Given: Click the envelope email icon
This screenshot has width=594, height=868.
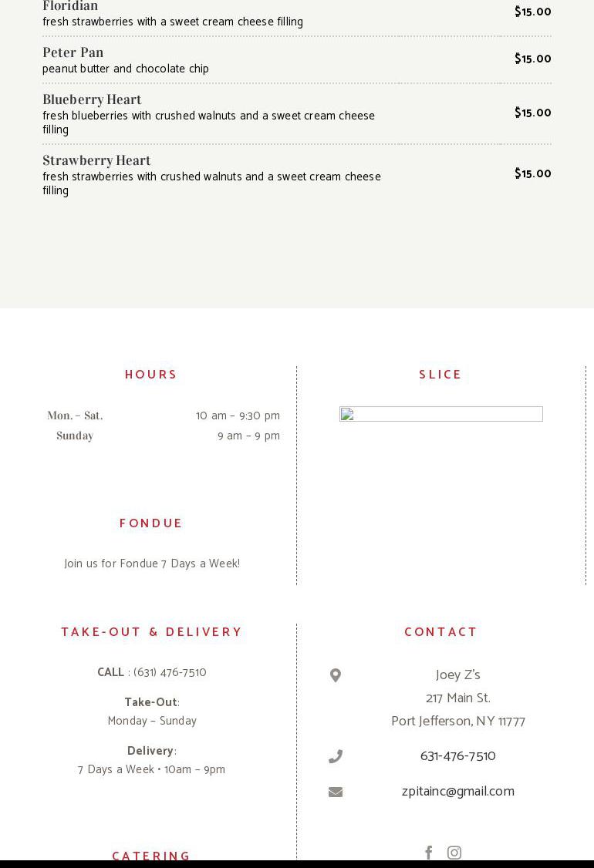Looking at the screenshot, I should 336,792.
